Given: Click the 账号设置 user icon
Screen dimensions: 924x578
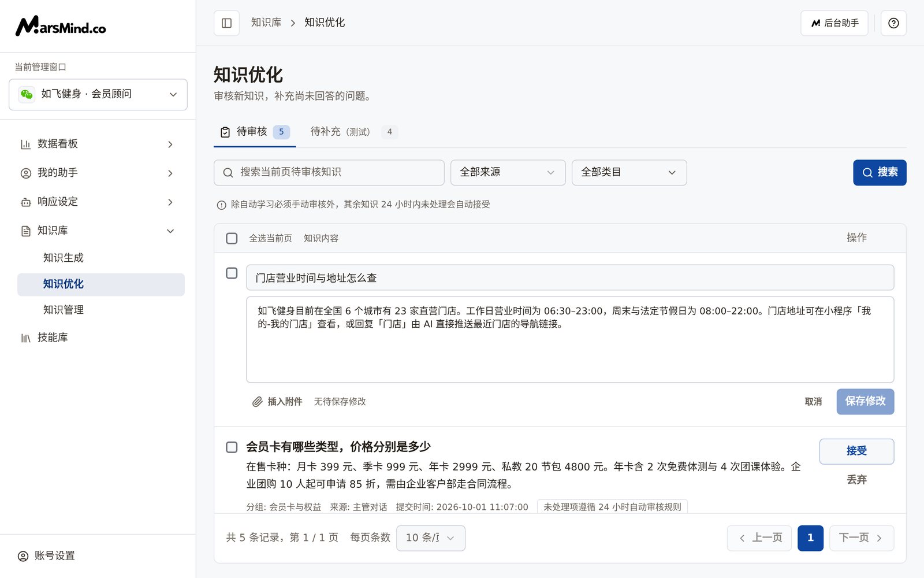Looking at the screenshot, I should click(23, 556).
